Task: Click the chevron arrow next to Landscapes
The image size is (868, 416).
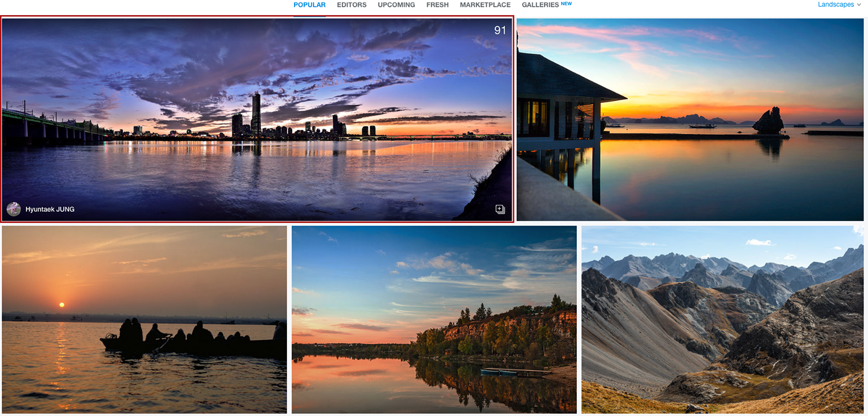Action: (x=859, y=5)
